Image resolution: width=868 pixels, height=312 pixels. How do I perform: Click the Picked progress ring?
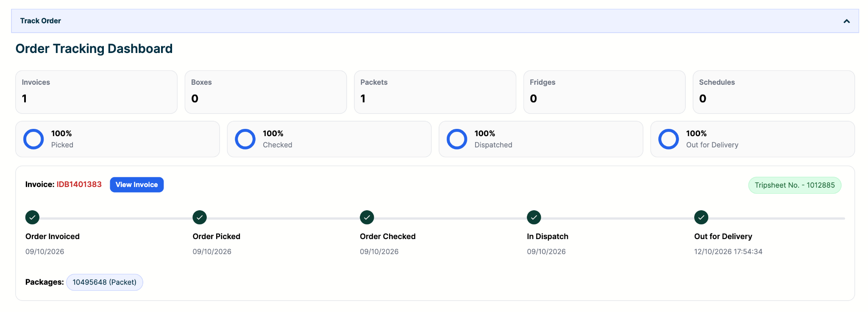click(33, 139)
